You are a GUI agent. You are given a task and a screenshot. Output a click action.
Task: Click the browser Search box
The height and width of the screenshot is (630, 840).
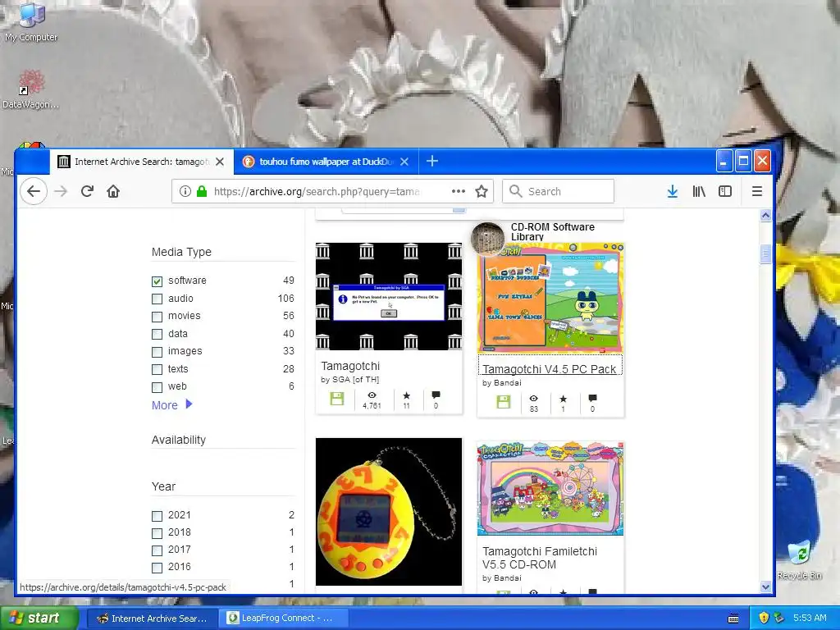point(558,191)
